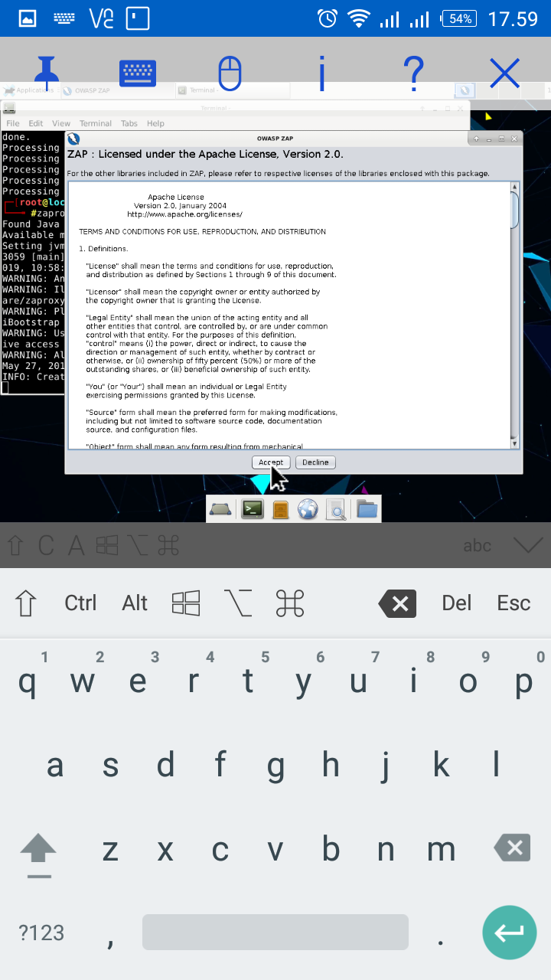The width and height of the screenshot is (551, 980).
Task: Click the http://www.apache.org/licenses/ text
Action: click(x=184, y=215)
